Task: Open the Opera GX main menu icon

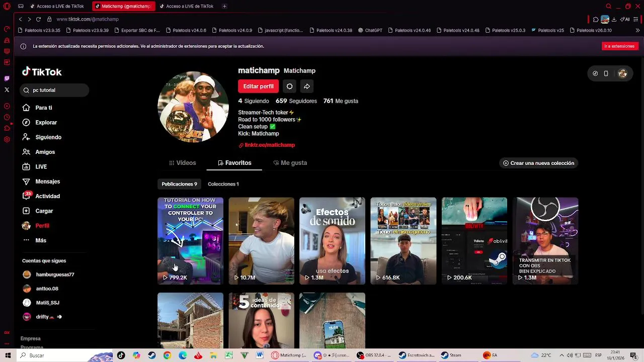Action: tap(7, 6)
